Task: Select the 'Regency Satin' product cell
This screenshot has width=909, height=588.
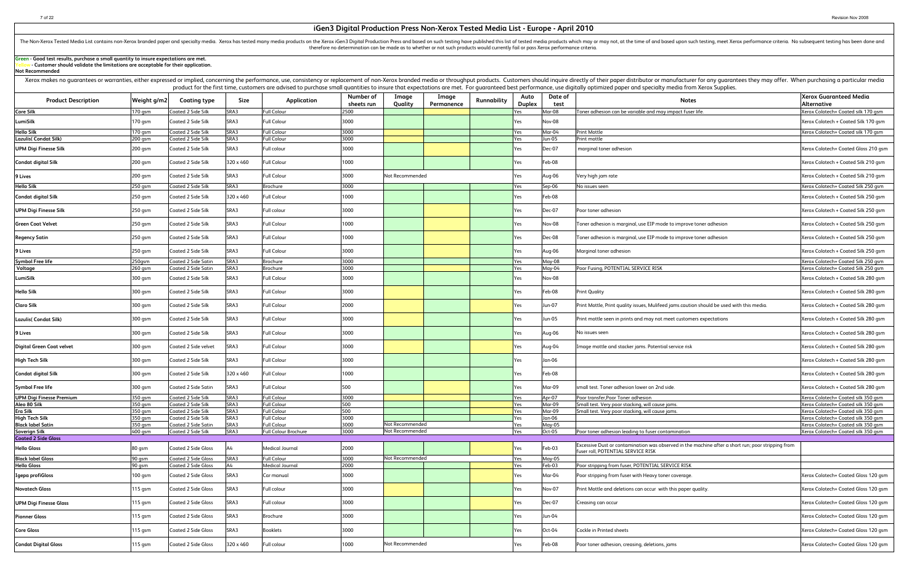Action: click(73, 238)
